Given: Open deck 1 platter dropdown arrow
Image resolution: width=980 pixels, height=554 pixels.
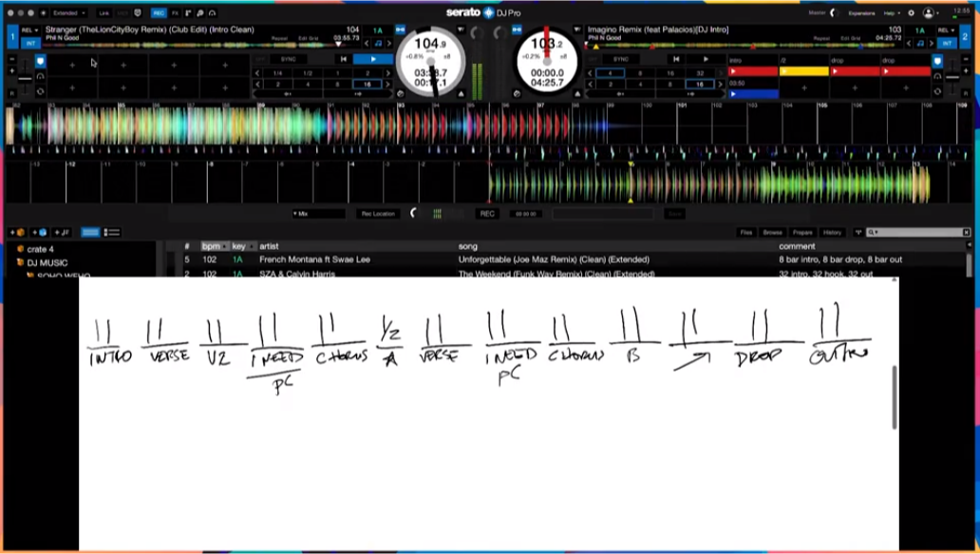Looking at the screenshot, I should click(462, 29).
